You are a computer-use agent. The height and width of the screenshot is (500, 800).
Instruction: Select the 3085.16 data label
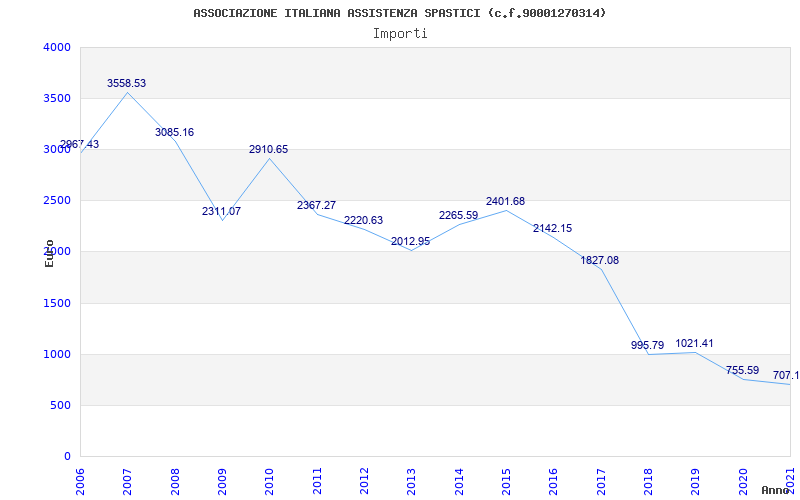click(x=174, y=132)
